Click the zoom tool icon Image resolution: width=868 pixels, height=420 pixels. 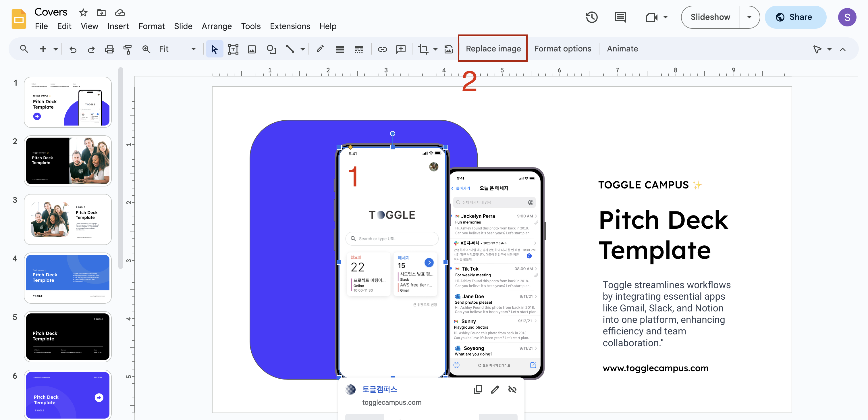coord(146,49)
